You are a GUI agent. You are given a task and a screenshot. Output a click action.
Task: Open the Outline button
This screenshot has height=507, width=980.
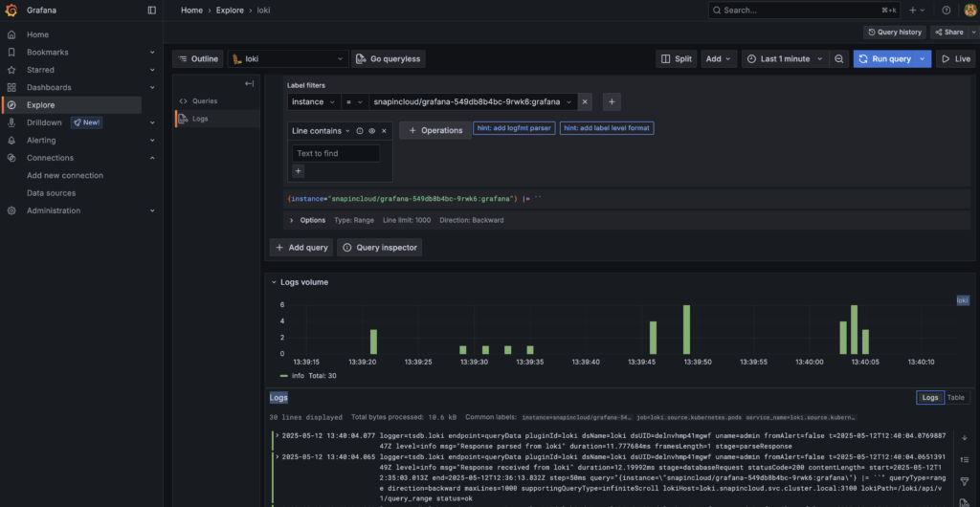click(x=197, y=58)
